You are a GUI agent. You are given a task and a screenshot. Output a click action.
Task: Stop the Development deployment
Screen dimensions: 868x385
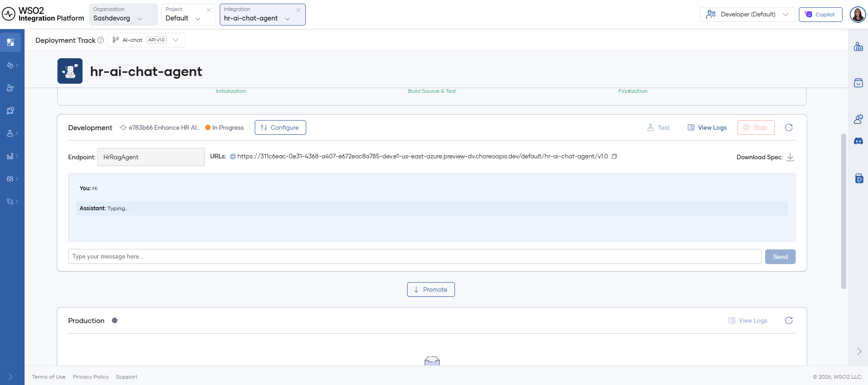click(756, 127)
